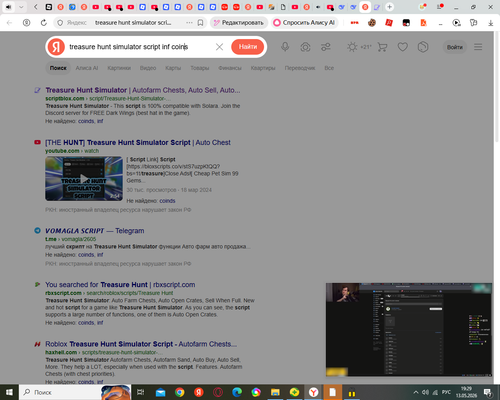This screenshot has height=400, width=500.
Task: Switch to the Товары tab
Action: (200, 68)
